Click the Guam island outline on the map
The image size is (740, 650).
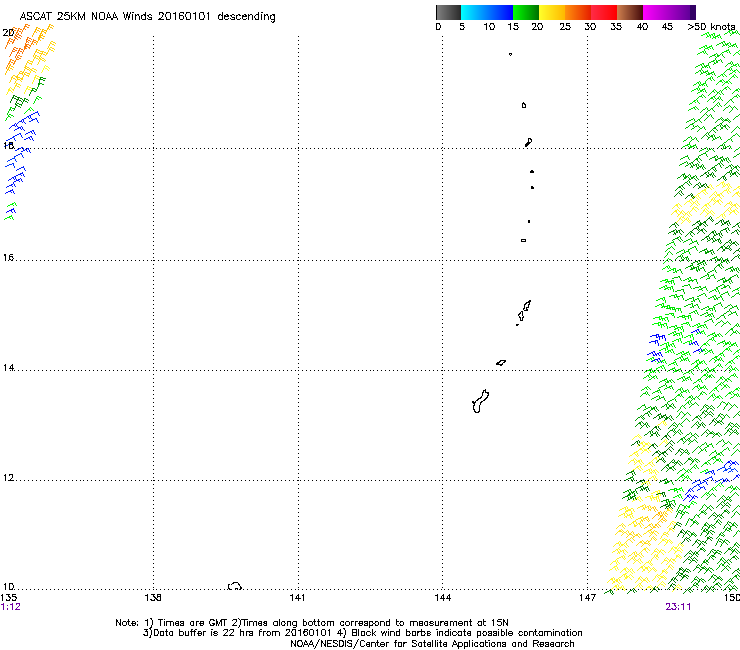coord(480,402)
